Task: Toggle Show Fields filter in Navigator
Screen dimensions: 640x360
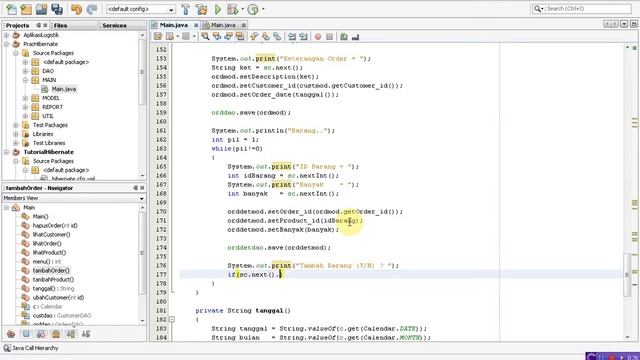Action: pos(26,334)
